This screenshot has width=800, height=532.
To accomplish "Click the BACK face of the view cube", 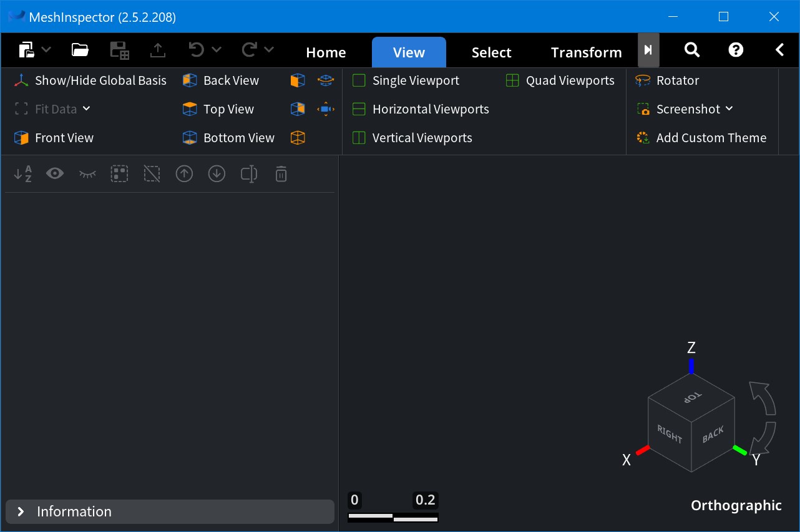I will 713,434.
